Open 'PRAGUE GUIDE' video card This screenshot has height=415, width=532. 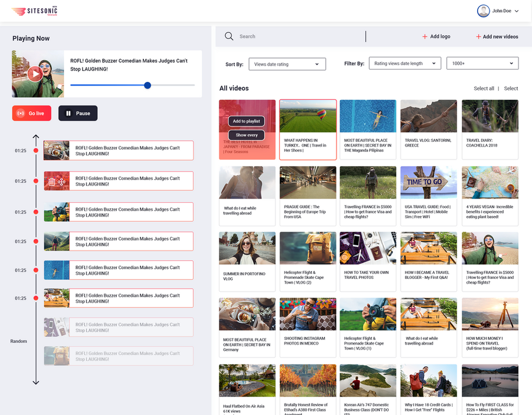pos(308,196)
